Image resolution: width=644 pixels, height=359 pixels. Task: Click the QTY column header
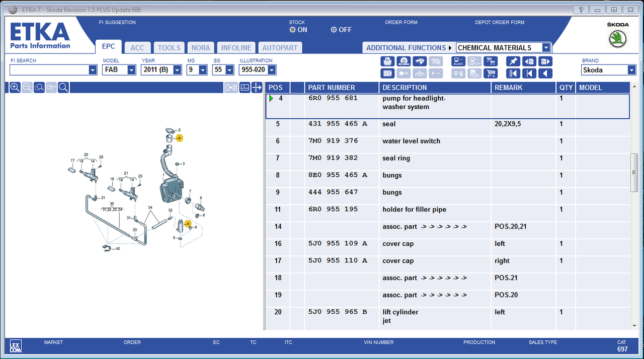(x=566, y=88)
